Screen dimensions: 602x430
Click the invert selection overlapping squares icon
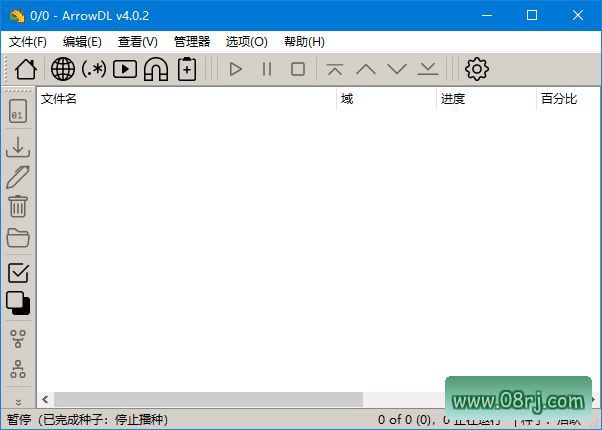pyautogui.click(x=18, y=303)
